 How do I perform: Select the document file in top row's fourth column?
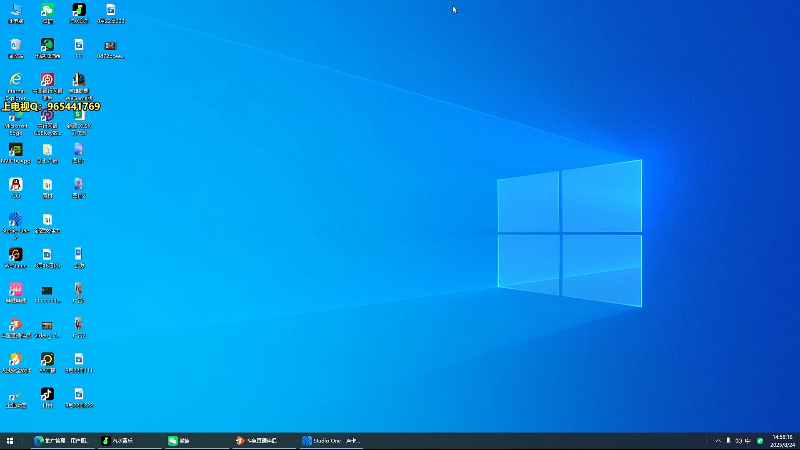pos(111,13)
